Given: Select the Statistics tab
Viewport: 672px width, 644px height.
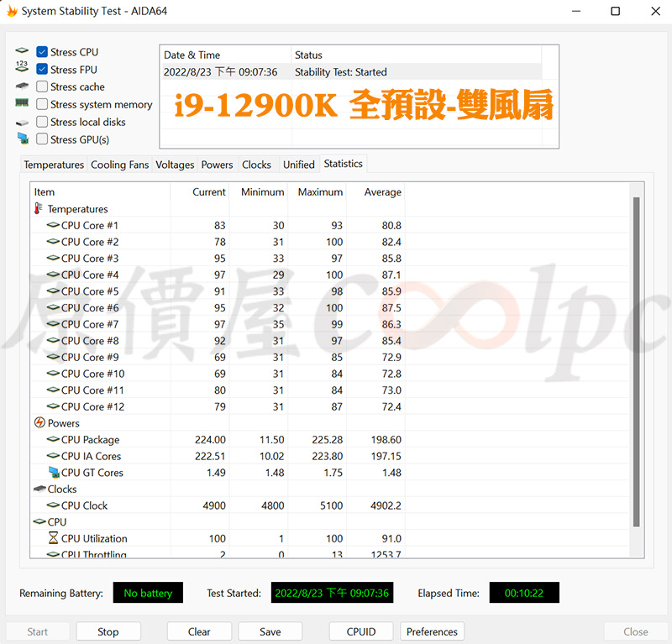Looking at the screenshot, I should [343, 164].
